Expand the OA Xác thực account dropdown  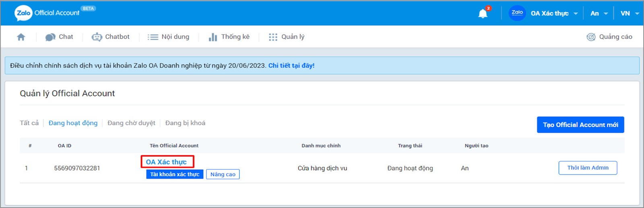click(576, 14)
